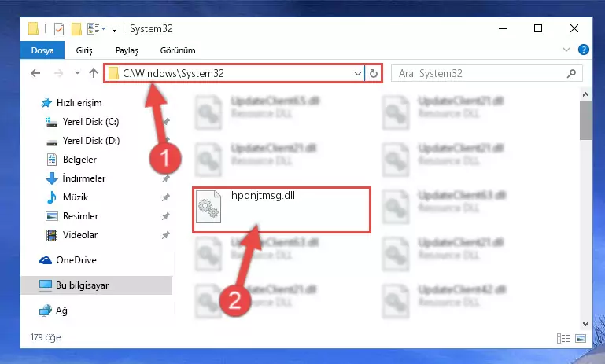Click the search magnifier icon

click(571, 73)
